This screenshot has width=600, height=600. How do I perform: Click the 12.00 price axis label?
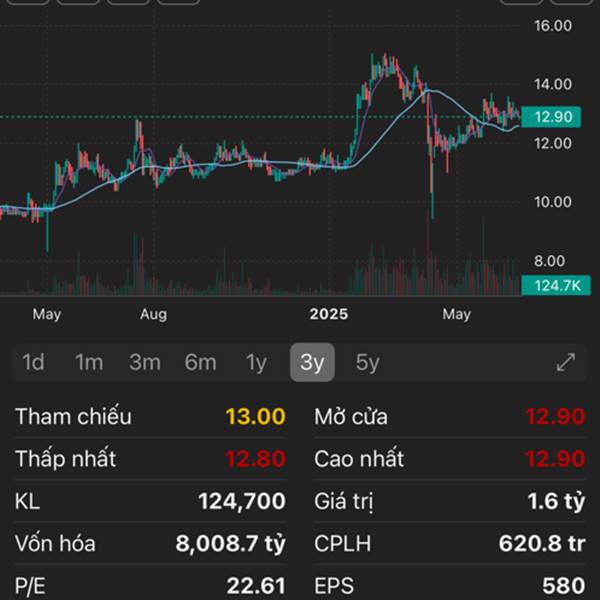click(553, 143)
